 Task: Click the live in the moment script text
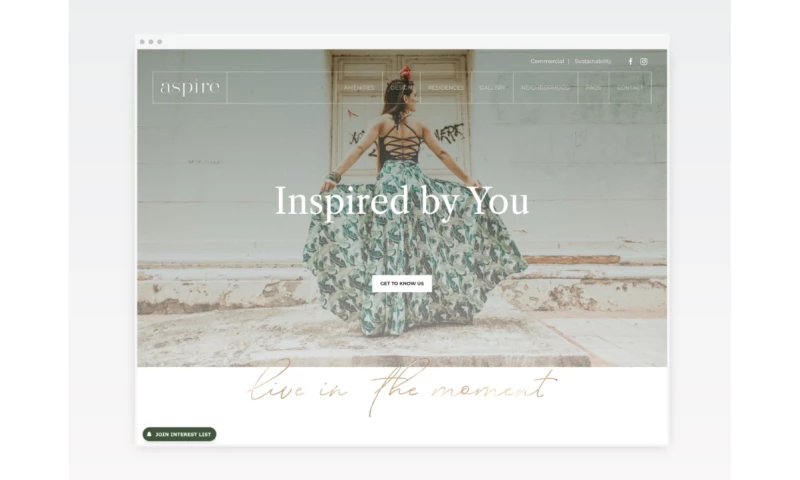tap(402, 388)
